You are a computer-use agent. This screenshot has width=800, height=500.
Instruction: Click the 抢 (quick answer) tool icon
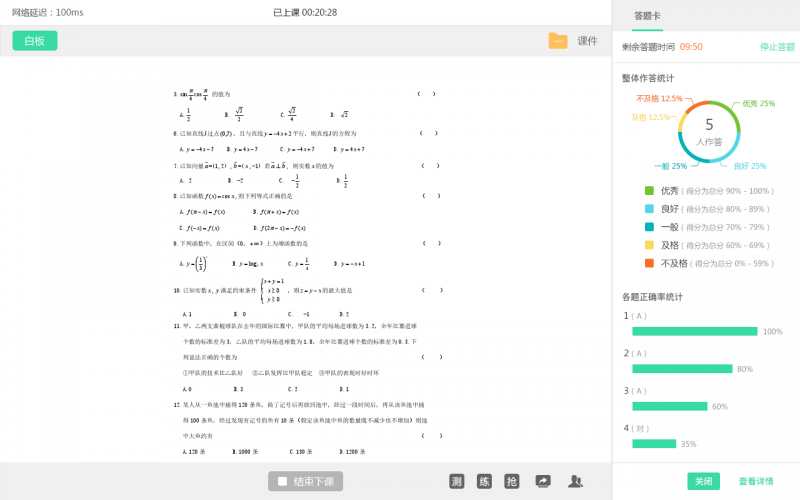tap(512, 481)
